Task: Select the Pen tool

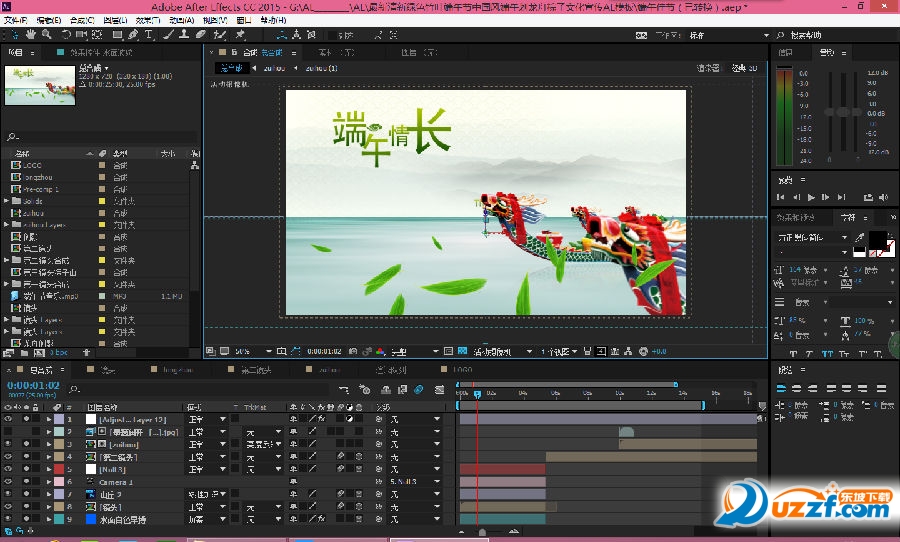Action: 134,34
